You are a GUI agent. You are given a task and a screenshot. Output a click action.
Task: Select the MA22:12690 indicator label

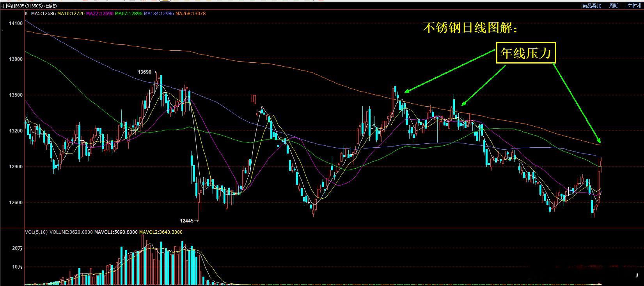click(100, 14)
